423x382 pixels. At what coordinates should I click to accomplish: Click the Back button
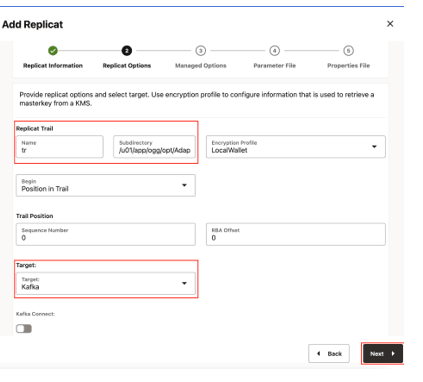point(329,353)
